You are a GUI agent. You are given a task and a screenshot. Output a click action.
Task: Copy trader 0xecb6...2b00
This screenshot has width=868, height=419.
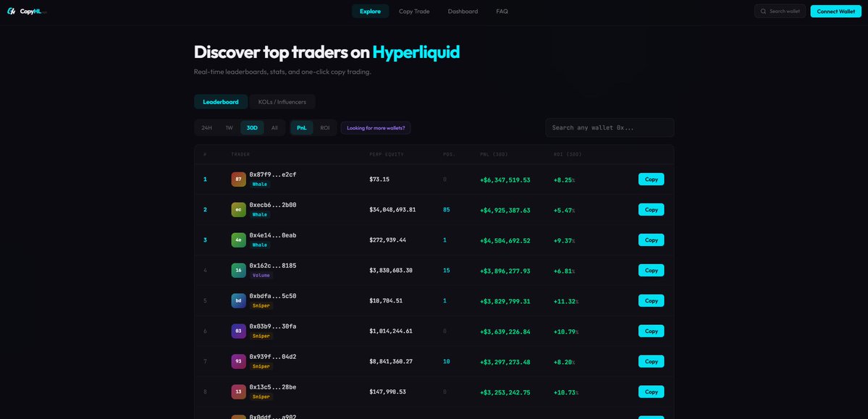coord(651,210)
